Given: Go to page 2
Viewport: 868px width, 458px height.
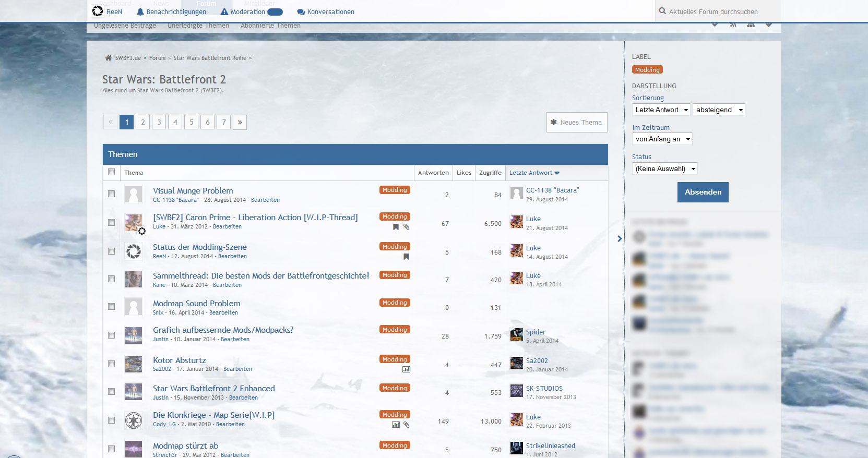Looking at the screenshot, I should tap(143, 122).
